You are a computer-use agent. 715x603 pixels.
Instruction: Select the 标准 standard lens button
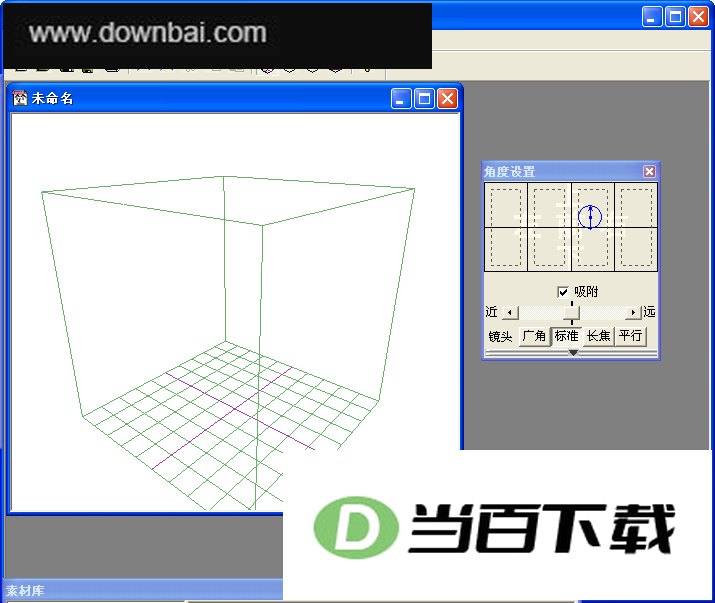click(x=566, y=337)
